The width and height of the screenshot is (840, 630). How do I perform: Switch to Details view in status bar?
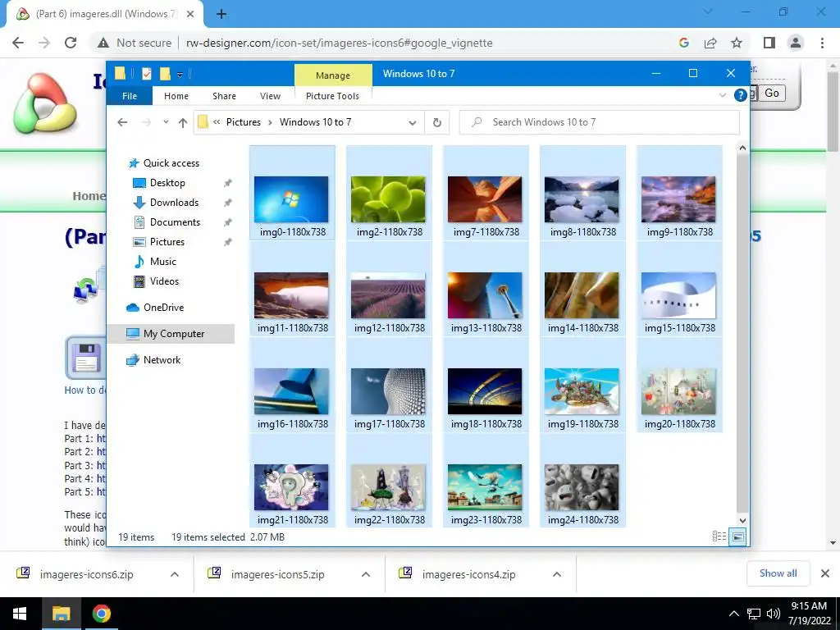[x=719, y=536]
